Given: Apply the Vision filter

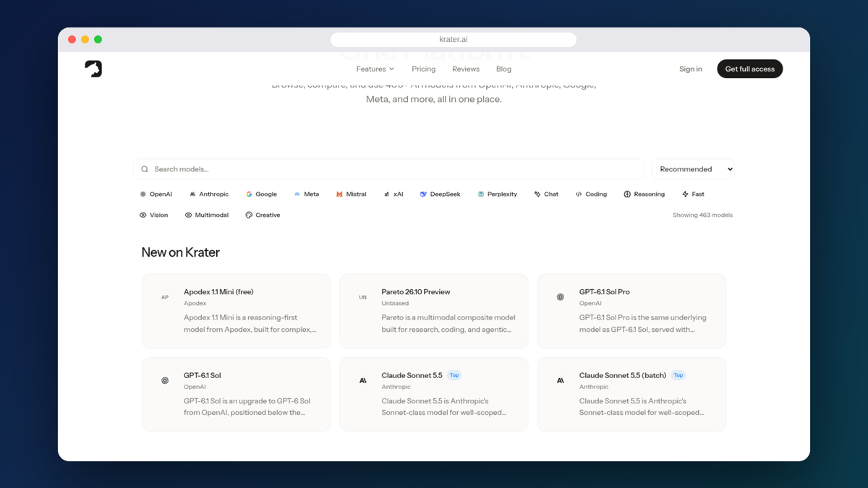Looking at the screenshot, I should (x=154, y=215).
